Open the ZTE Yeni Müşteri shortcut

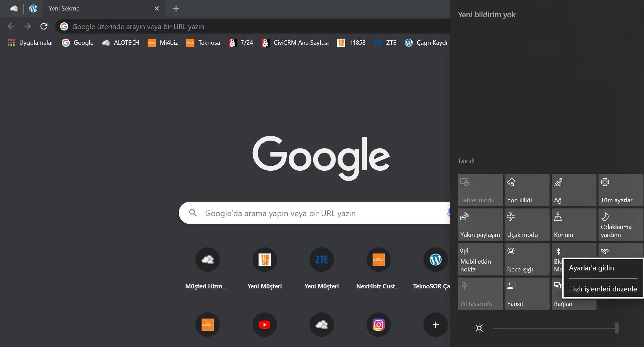(321, 260)
